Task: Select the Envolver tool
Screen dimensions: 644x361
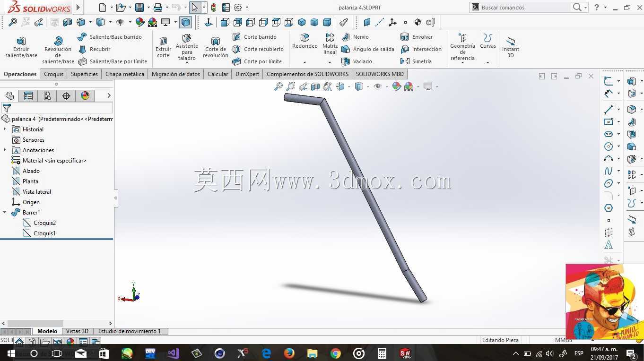Action: click(x=417, y=37)
